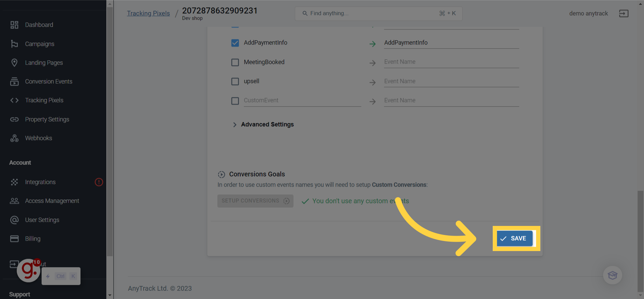This screenshot has height=299, width=644.
Task: Check the CustomEvent checkbox
Action: tap(235, 101)
